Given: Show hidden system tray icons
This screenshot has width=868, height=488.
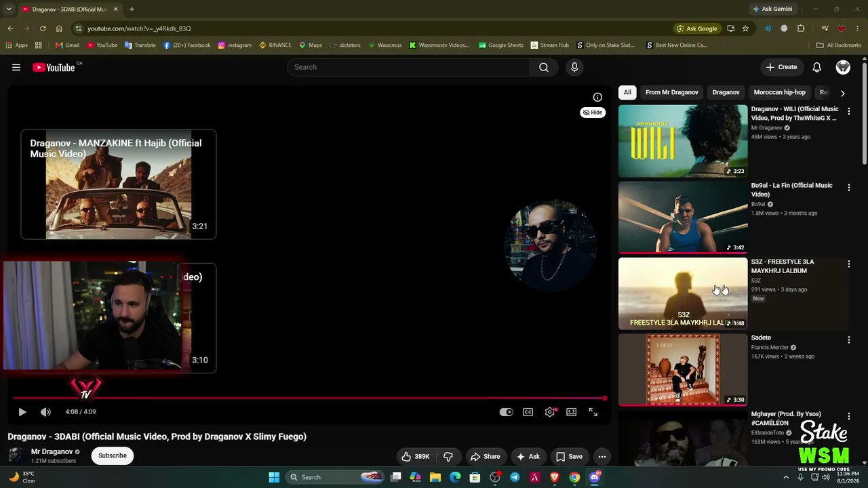Looking at the screenshot, I should pos(786,477).
